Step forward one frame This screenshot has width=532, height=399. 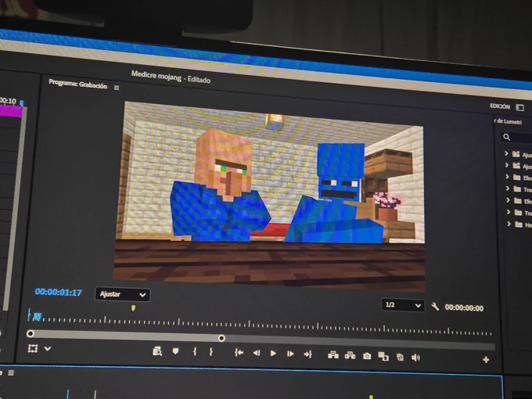pyautogui.click(x=290, y=354)
